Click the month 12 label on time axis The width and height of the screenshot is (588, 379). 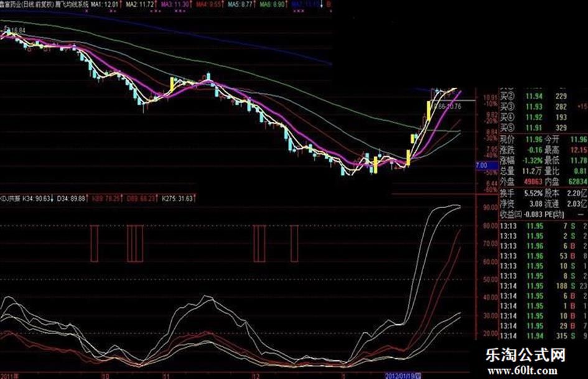click(x=256, y=376)
